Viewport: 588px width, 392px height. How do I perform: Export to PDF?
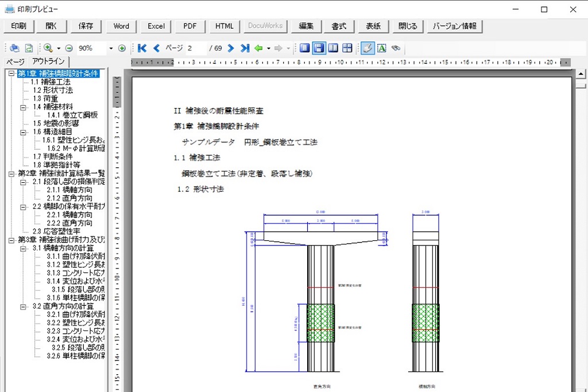coord(189,26)
